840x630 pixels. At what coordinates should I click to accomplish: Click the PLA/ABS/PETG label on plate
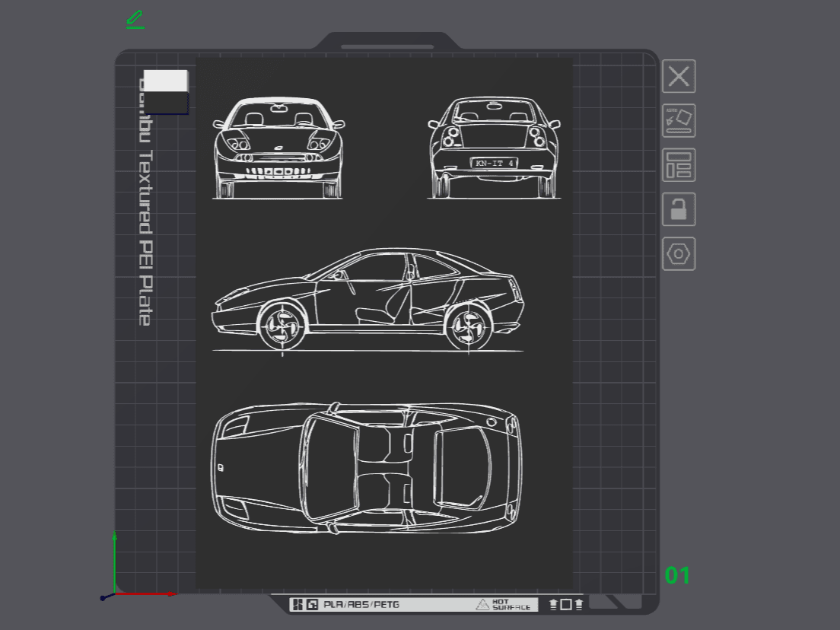coord(361,605)
